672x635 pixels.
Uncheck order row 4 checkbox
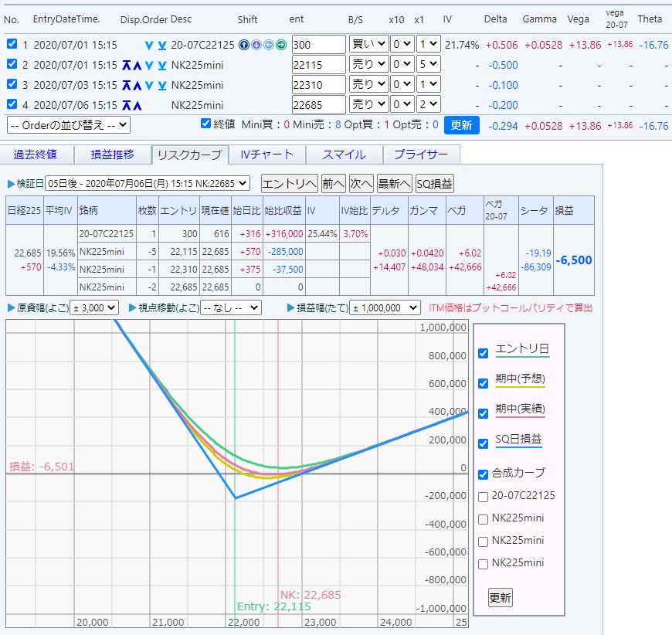(12, 104)
